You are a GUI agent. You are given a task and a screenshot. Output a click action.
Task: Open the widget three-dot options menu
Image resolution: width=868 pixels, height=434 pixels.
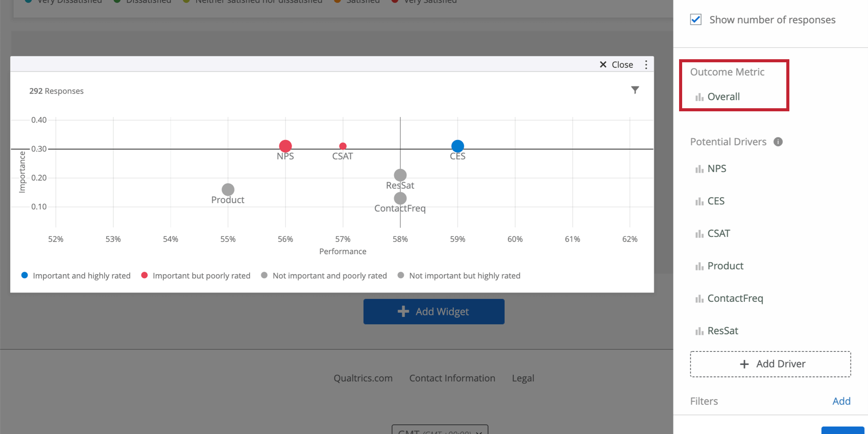click(x=646, y=64)
